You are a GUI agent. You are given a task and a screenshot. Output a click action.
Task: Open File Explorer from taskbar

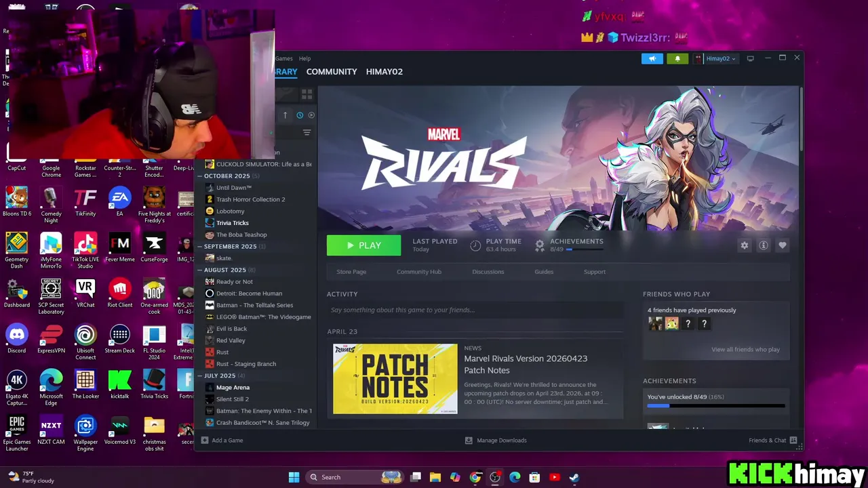click(x=435, y=477)
